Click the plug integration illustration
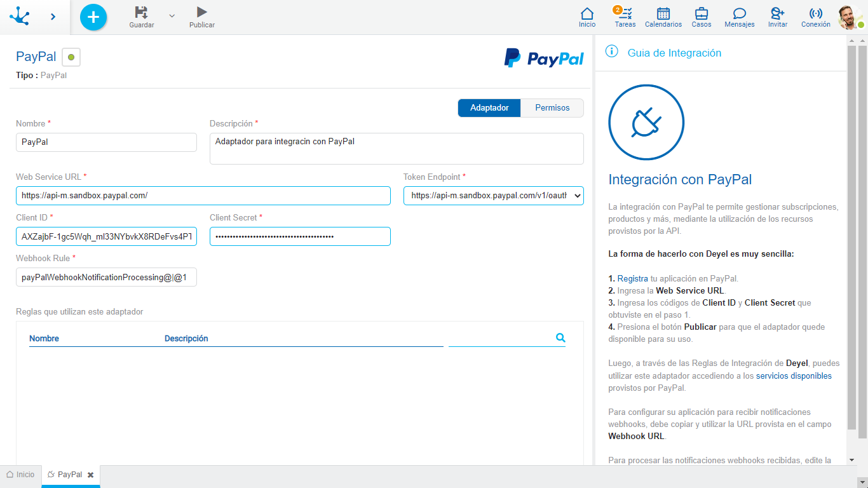Image resolution: width=868 pixels, height=488 pixels. [646, 122]
